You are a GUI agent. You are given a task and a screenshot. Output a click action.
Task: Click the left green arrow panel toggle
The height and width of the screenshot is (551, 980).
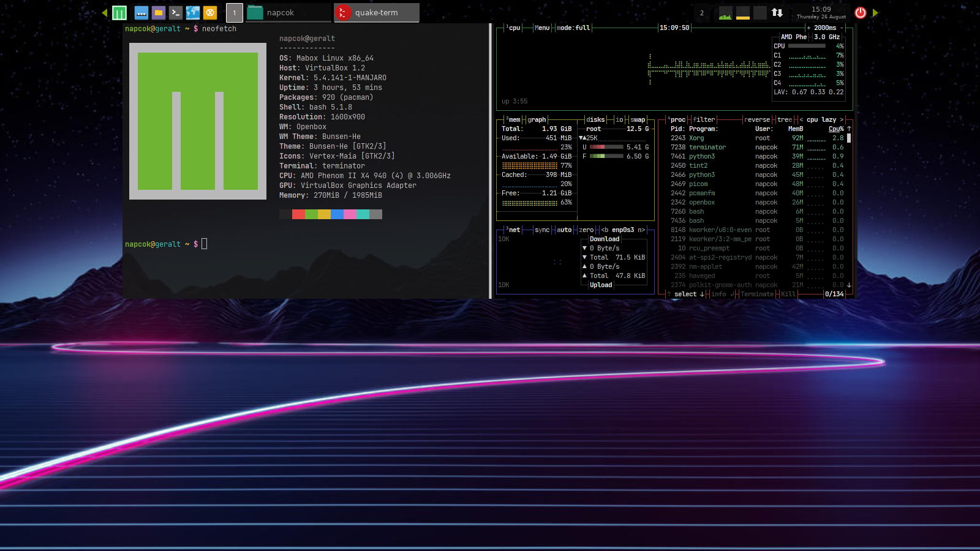coord(105,12)
